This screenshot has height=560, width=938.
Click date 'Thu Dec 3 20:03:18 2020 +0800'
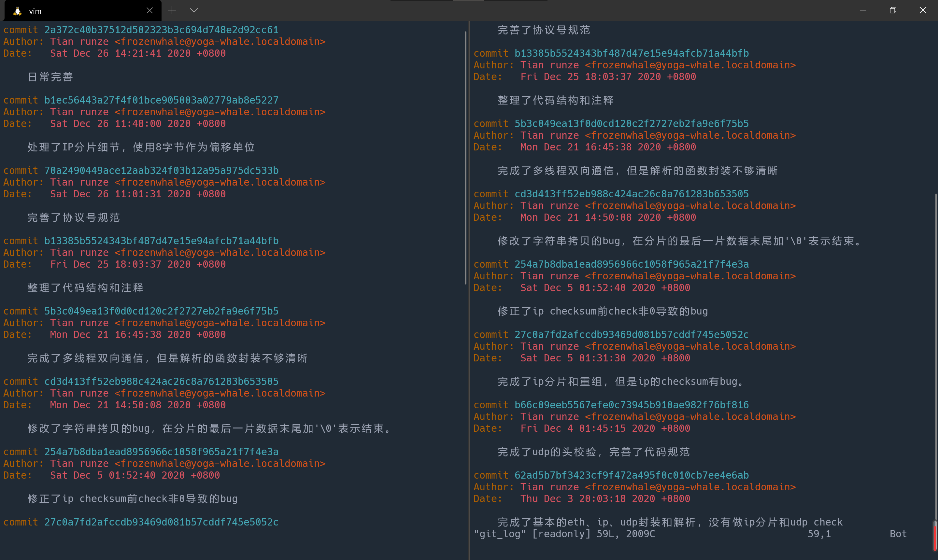[x=605, y=499]
